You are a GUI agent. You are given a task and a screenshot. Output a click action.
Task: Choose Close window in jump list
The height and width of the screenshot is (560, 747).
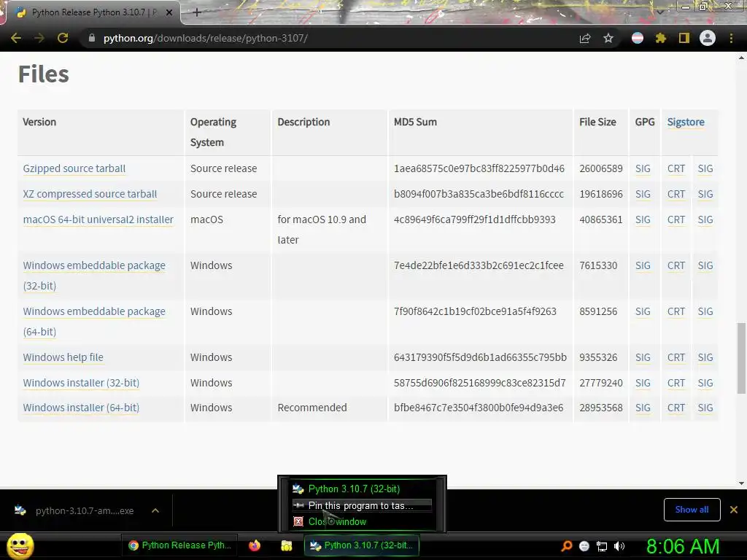tap(362, 521)
